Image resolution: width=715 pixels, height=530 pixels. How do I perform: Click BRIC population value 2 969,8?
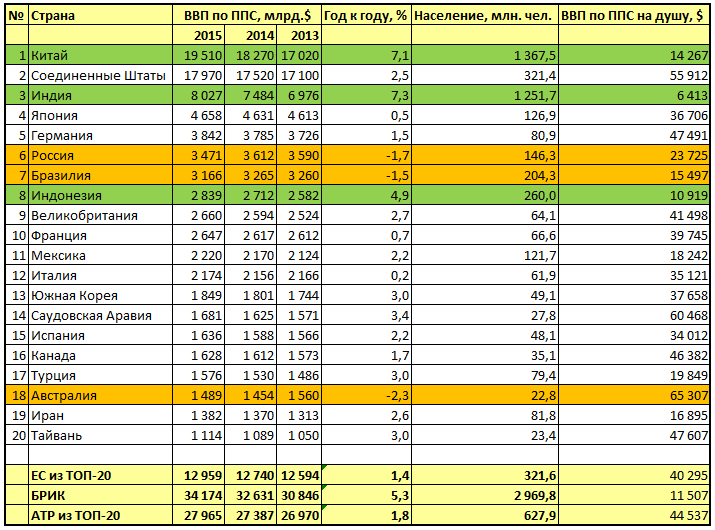click(x=485, y=495)
